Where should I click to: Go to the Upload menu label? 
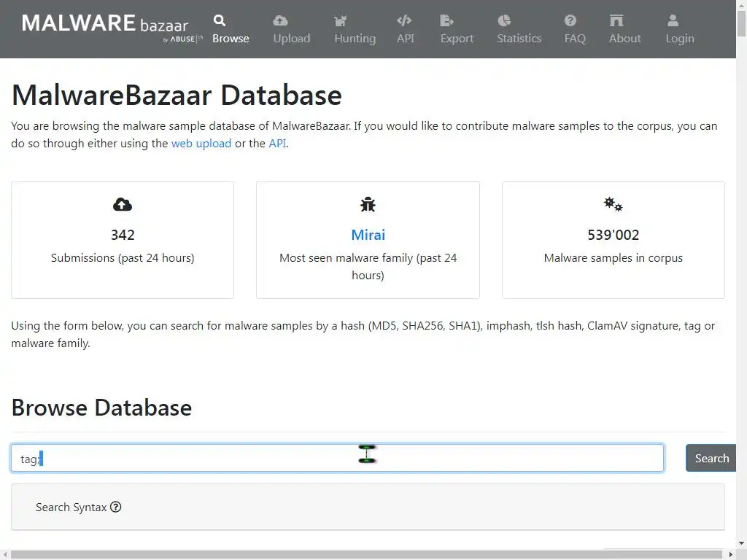292,39
